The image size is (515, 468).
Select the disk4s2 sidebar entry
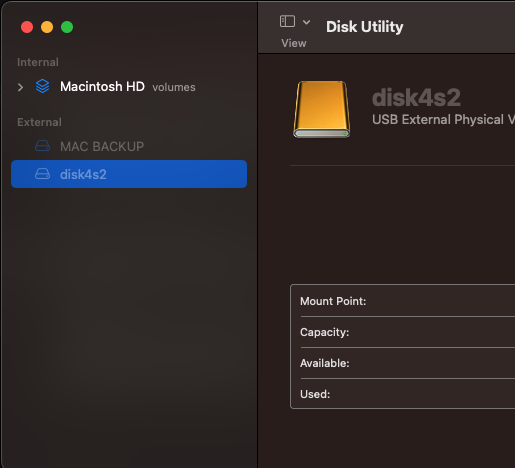(129, 174)
